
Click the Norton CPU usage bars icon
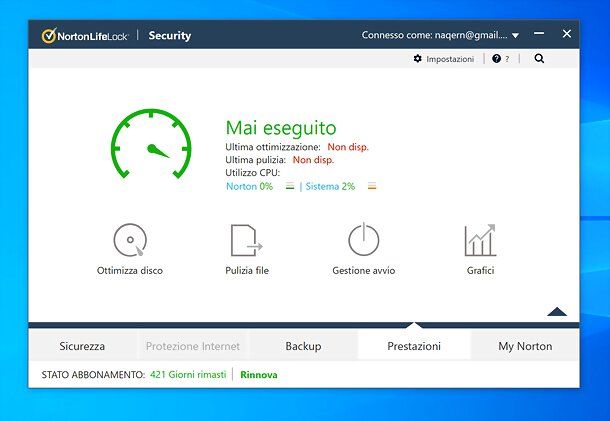coord(290,186)
